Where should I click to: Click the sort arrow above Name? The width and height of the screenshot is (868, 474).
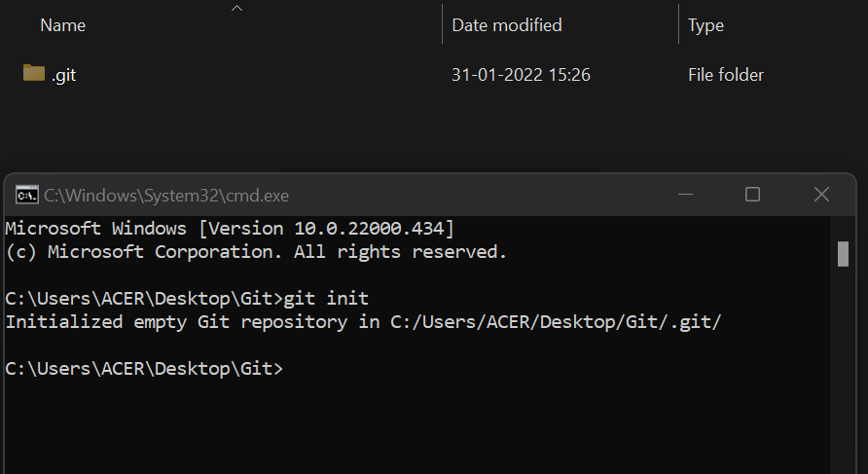click(236, 8)
